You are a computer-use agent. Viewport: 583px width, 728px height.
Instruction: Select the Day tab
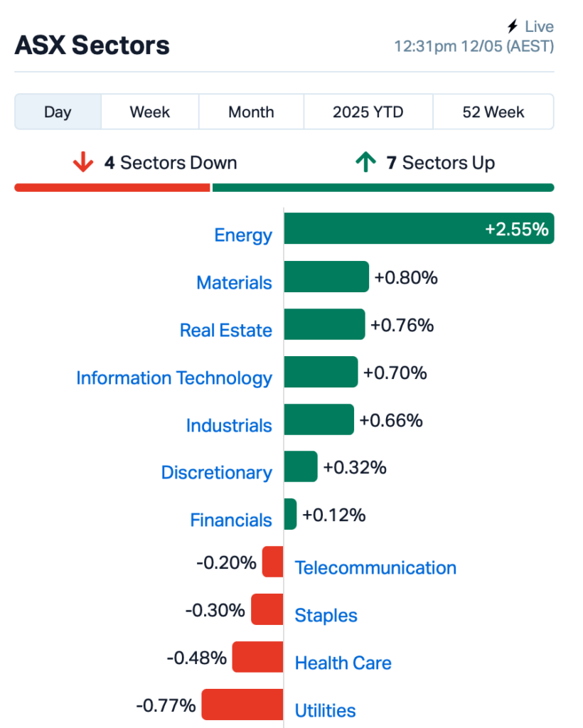(x=58, y=112)
